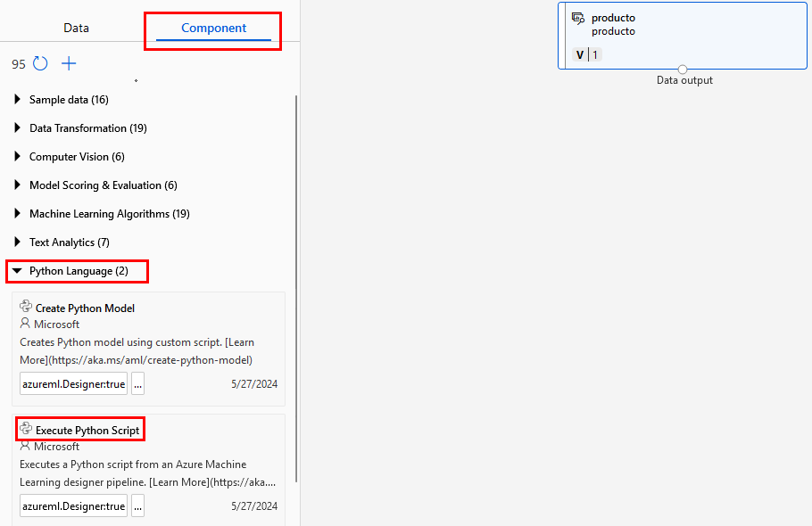812x526 pixels.
Task: Select the Component tab
Action: click(213, 28)
